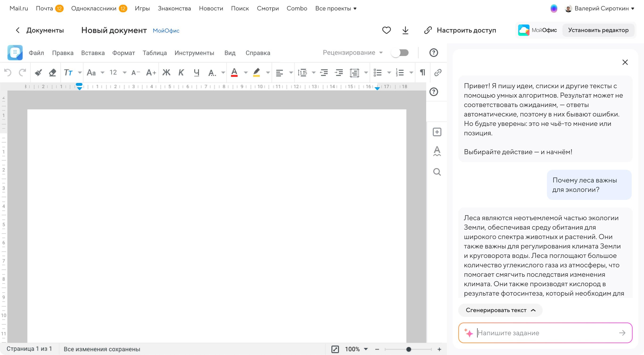Toggle underline Ч formatting

coord(197,73)
